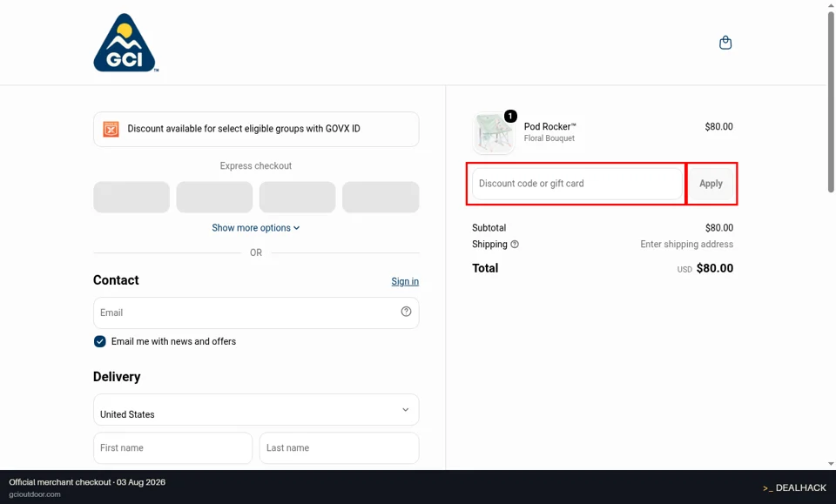Click the Discount code or gift card field
This screenshot has width=836, height=504.
pos(576,184)
